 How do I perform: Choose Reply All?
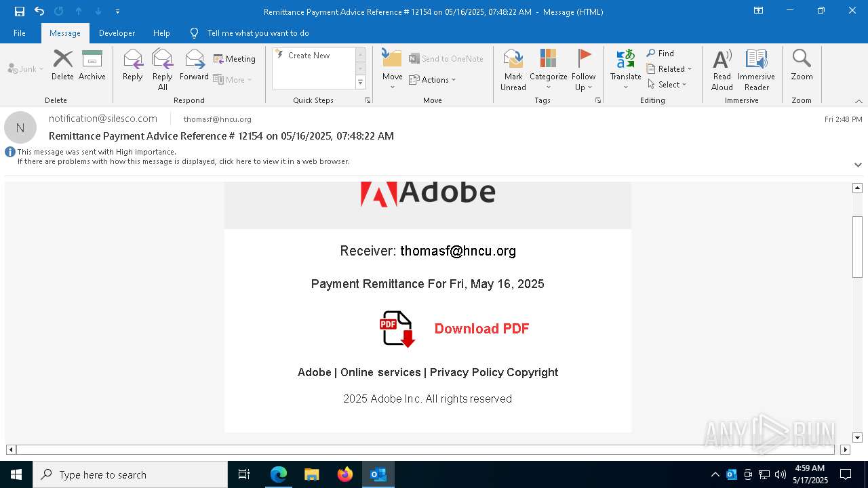coord(163,70)
